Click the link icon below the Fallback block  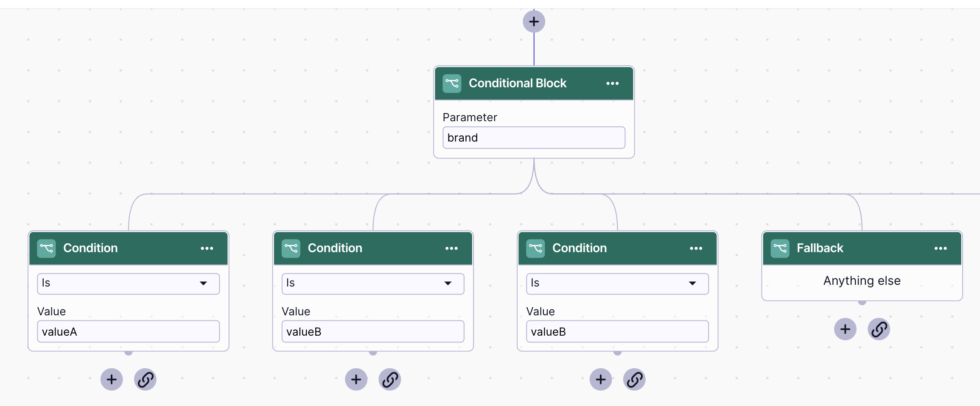click(x=879, y=329)
